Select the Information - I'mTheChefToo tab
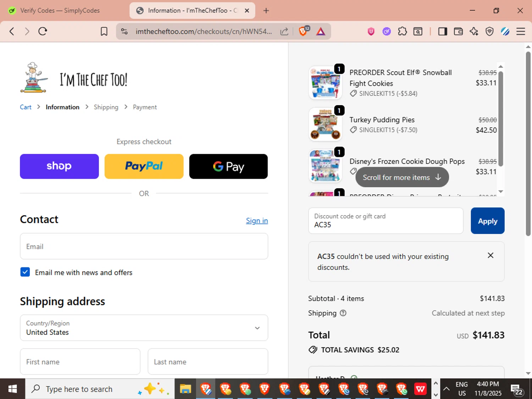This screenshot has height=399, width=532. click(x=193, y=11)
